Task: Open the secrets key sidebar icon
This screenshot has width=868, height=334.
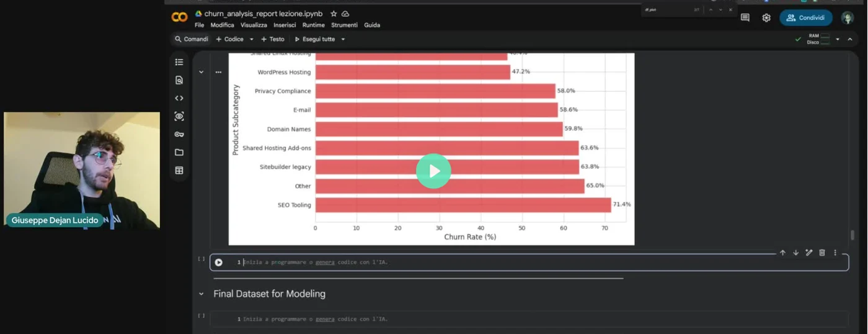Action: click(179, 134)
